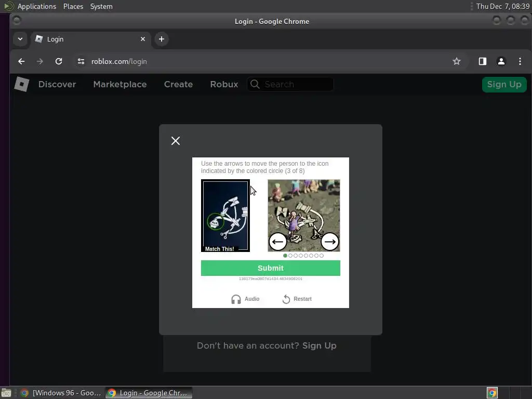Click the show desktop icon in taskbar
Image resolution: width=532 pixels, height=399 pixels.
click(6, 393)
